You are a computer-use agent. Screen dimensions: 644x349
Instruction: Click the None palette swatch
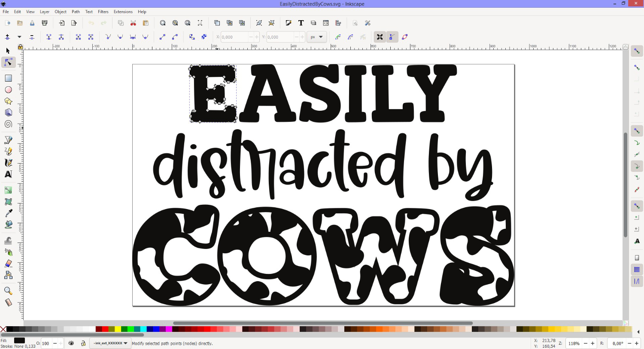(x=3, y=329)
